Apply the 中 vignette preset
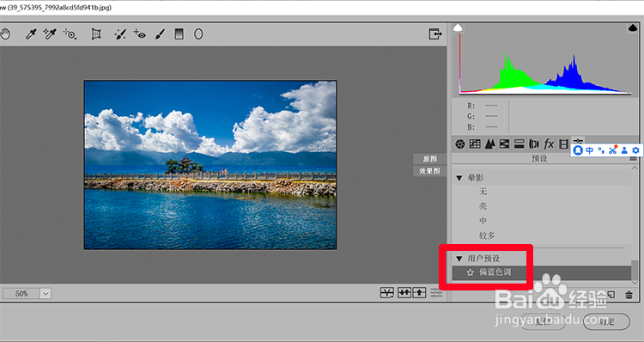The image size is (644, 342). (483, 221)
